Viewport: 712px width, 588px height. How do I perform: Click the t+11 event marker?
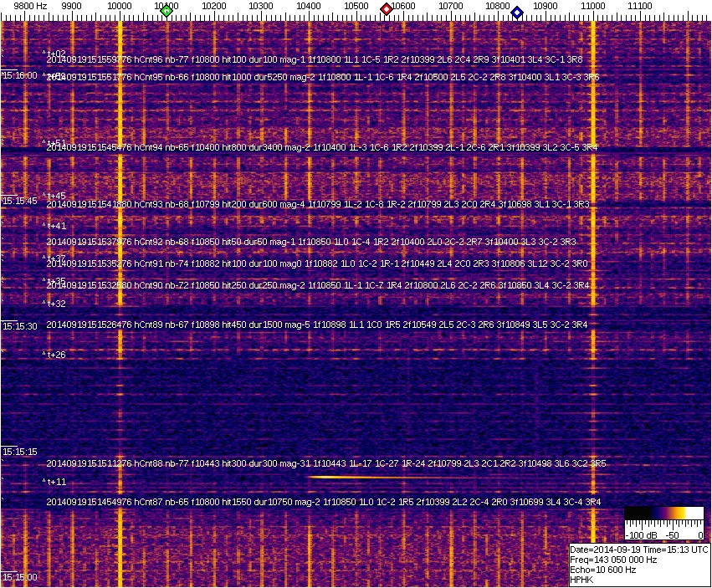55,483
